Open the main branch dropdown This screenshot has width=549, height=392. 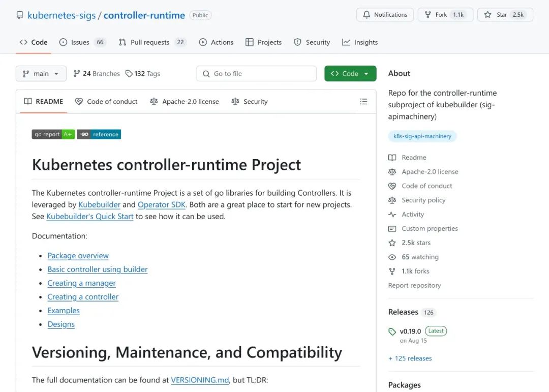[41, 74]
